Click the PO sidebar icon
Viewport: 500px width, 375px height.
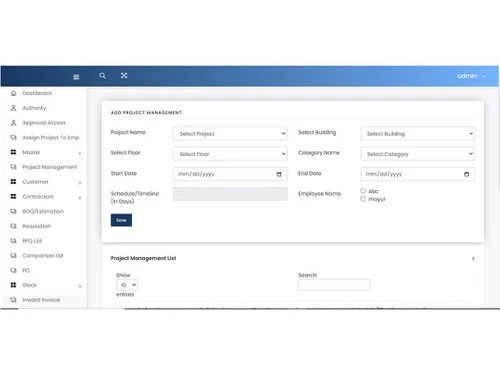pyautogui.click(x=13, y=270)
